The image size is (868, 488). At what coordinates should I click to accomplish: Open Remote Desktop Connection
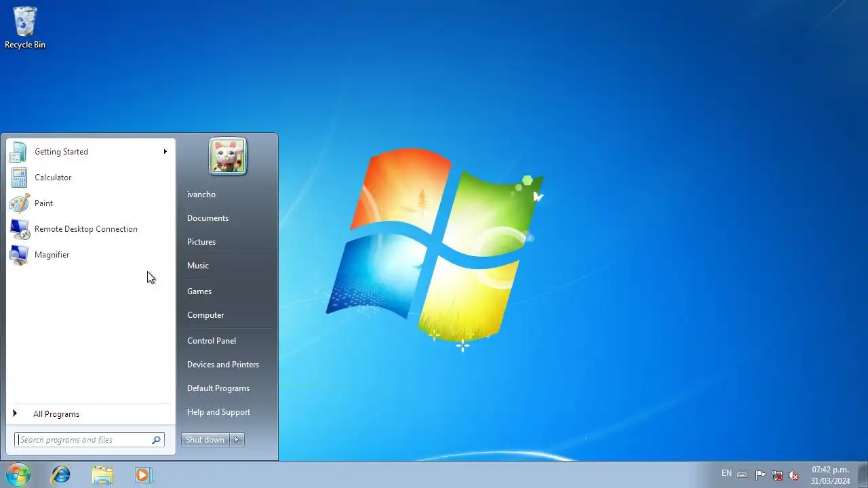click(x=91, y=229)
